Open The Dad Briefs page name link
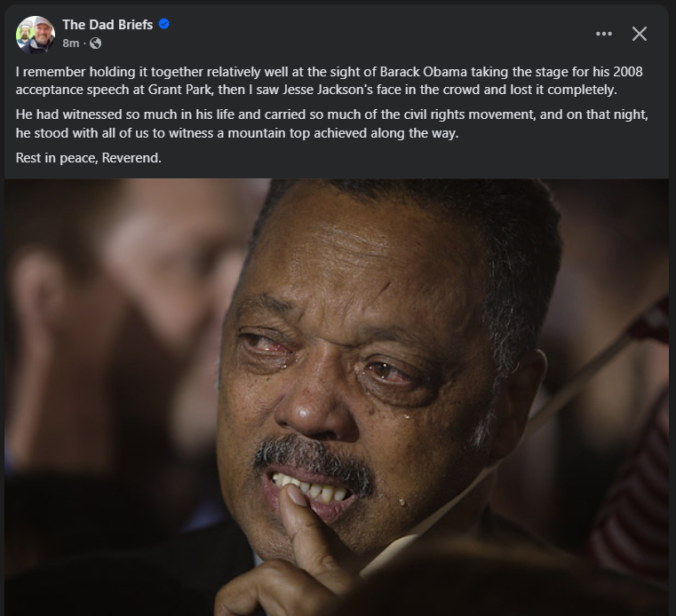Screen dimensions: 676x616 pos(107,25)
